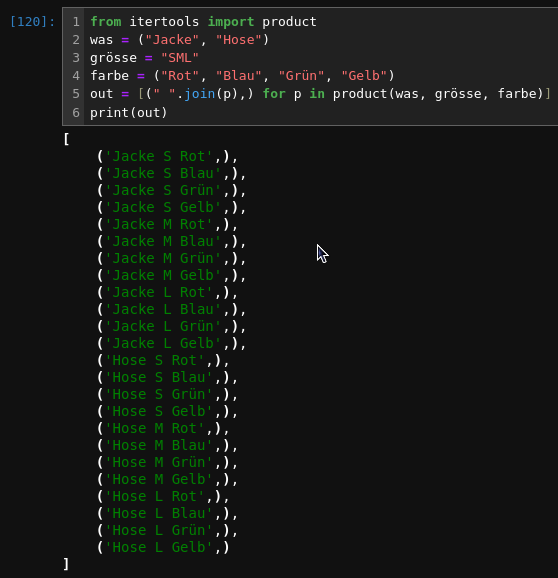This screenshot has width=558, height=578.
Task: Select line number 6 in gutter
Action: (76, 112)
